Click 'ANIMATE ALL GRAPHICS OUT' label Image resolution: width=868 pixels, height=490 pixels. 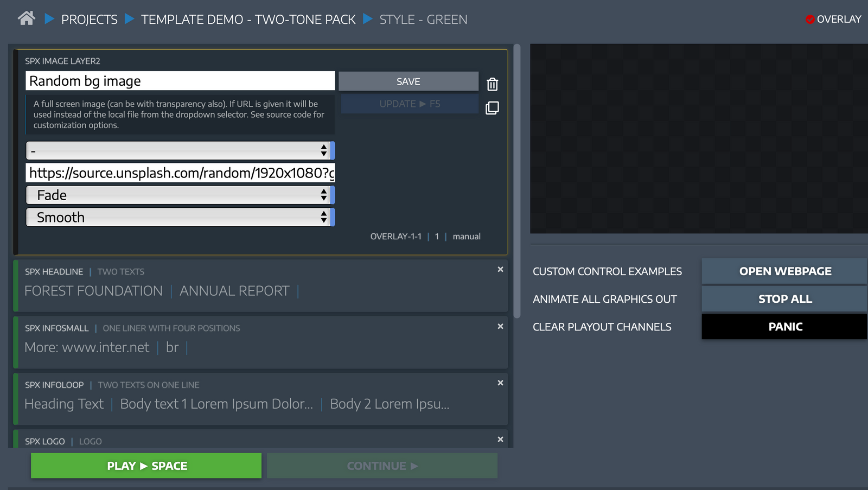pos(604,299)
